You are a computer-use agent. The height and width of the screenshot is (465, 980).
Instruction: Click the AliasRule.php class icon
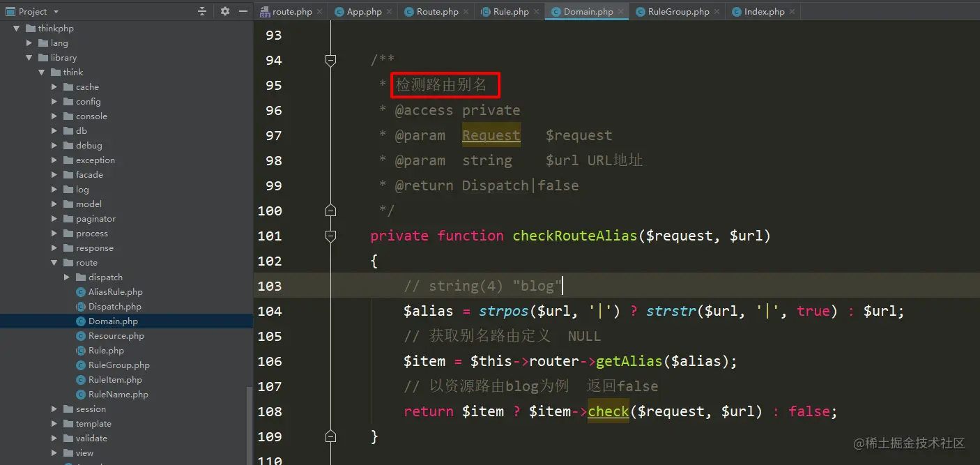[81, 292]
